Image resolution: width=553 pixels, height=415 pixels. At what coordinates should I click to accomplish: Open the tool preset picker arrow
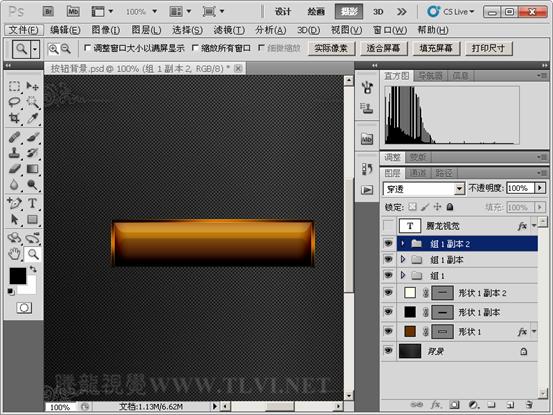point(35,49)
